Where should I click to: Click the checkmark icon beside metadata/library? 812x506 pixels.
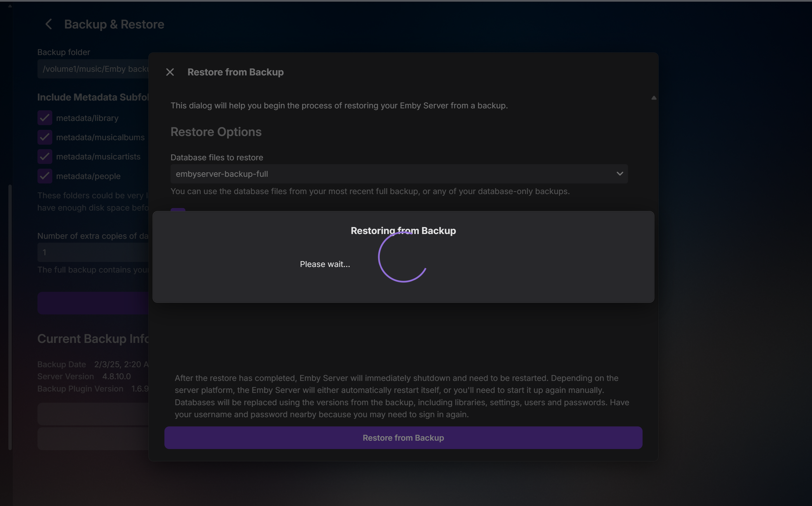tap(44, 118)
